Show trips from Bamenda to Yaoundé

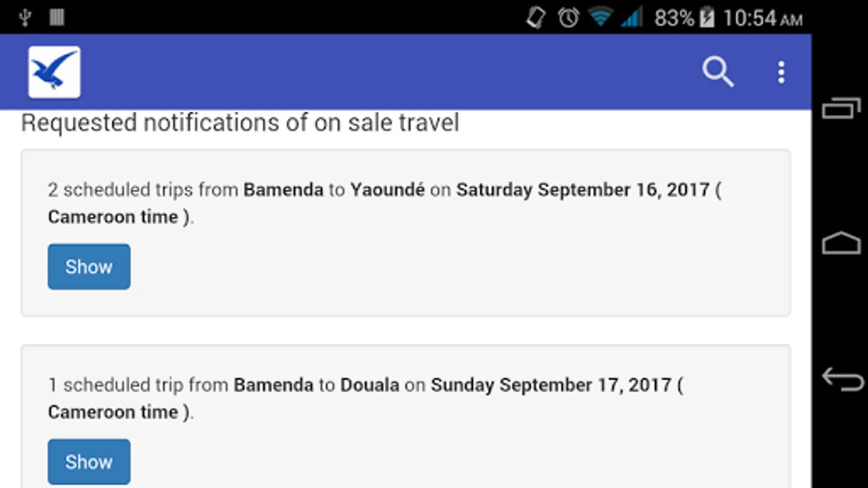[x=89, y=267]
